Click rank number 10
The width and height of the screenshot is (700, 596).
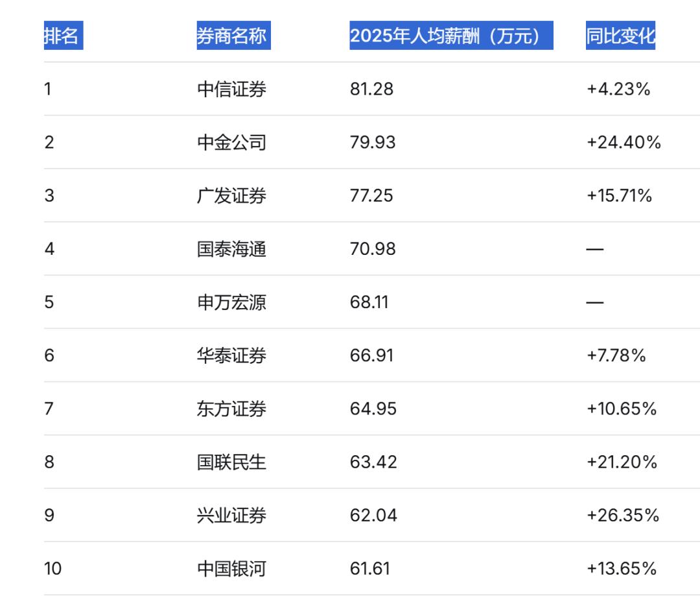click(52, 569)
